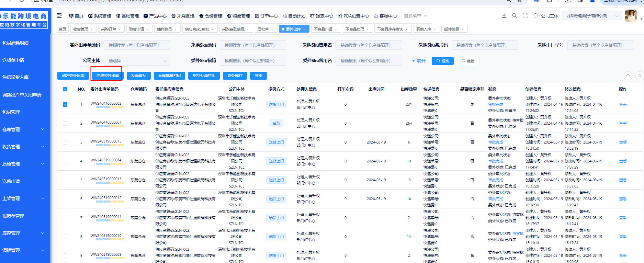Open 包材消耗明细 in the sidebar
This screenshot has width=644, height=263.
[15, 43]
